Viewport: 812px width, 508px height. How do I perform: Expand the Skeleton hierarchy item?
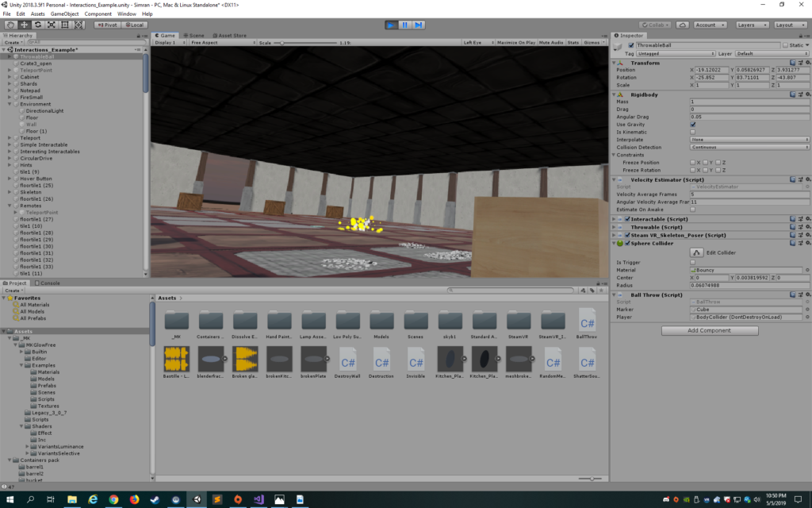pos(10,192)
